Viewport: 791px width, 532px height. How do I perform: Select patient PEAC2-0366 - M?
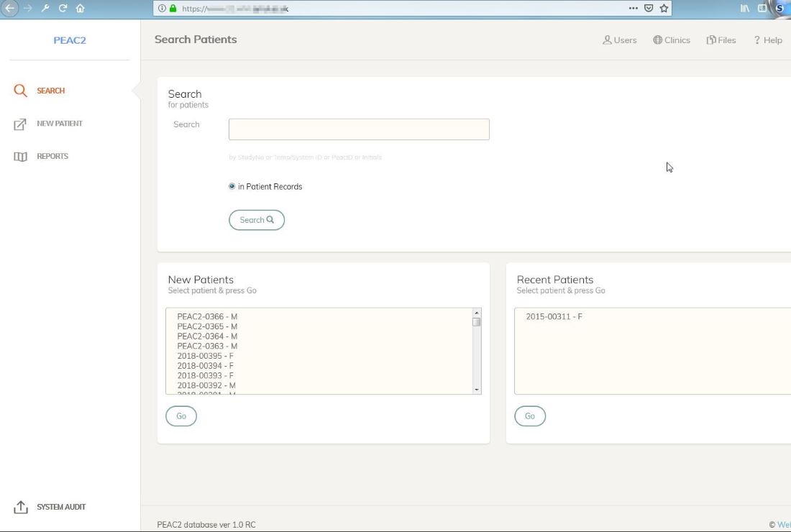pyautogui.click(x=207, y=316)
